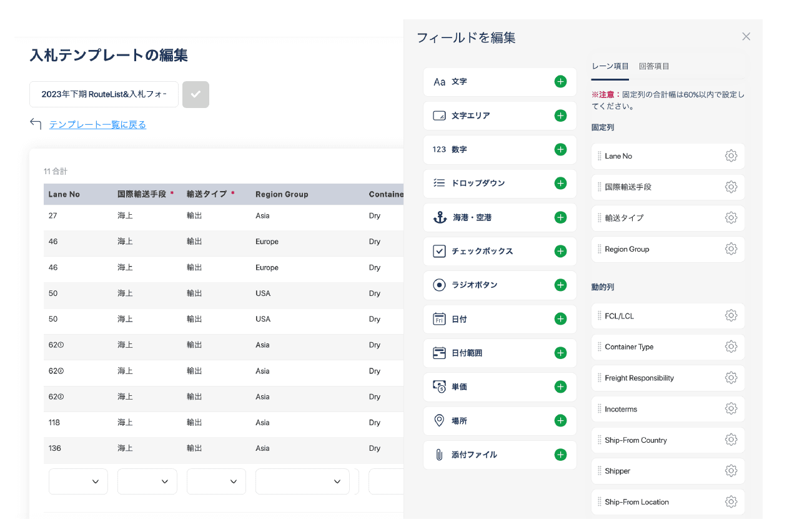Expand the 国際輸送手段 filter dropdown
792x532 pixels.
[x=147, y=481]
